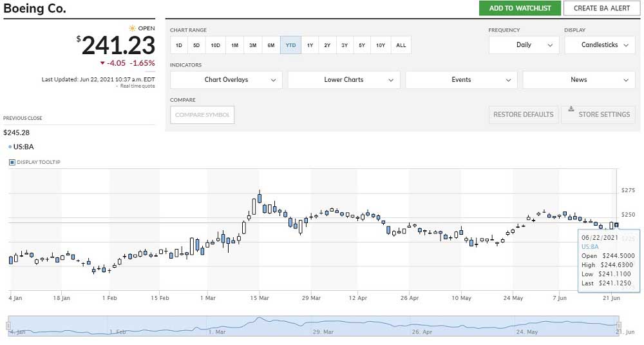The image size is (644, 345).
Task: Click the $275 axis label
Action: 628,190
